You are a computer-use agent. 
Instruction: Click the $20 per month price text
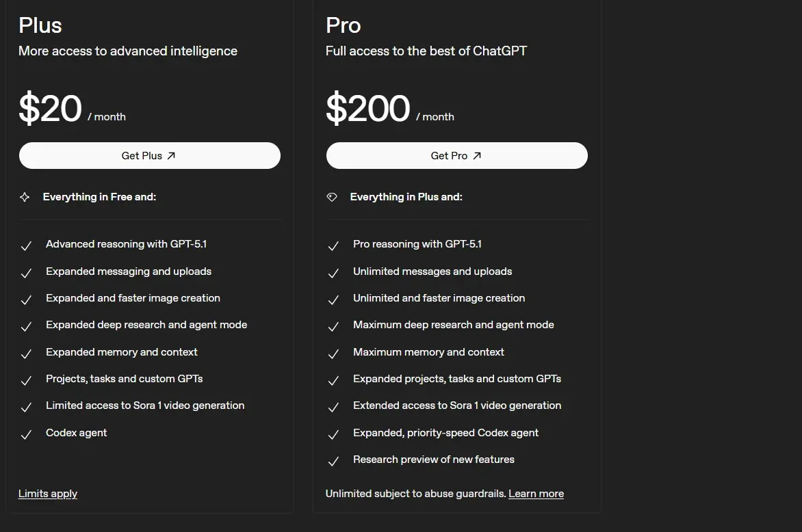72,109
